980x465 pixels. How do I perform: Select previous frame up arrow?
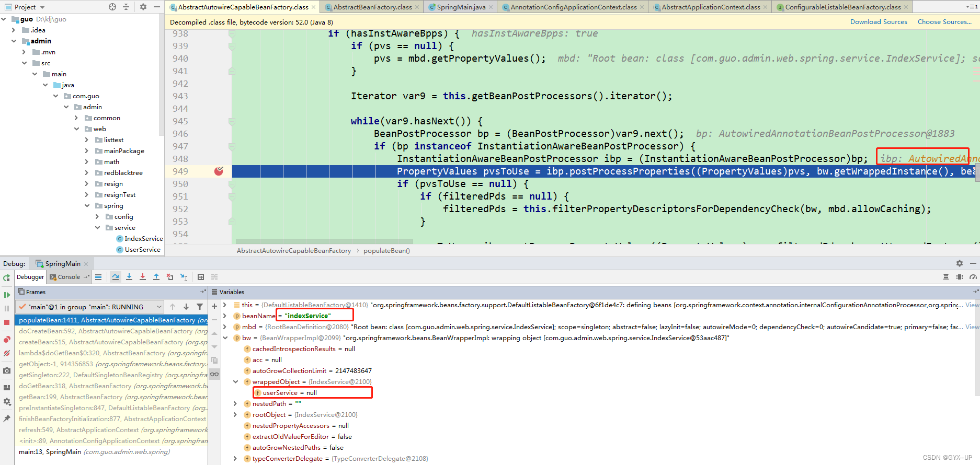click(173, 307)
